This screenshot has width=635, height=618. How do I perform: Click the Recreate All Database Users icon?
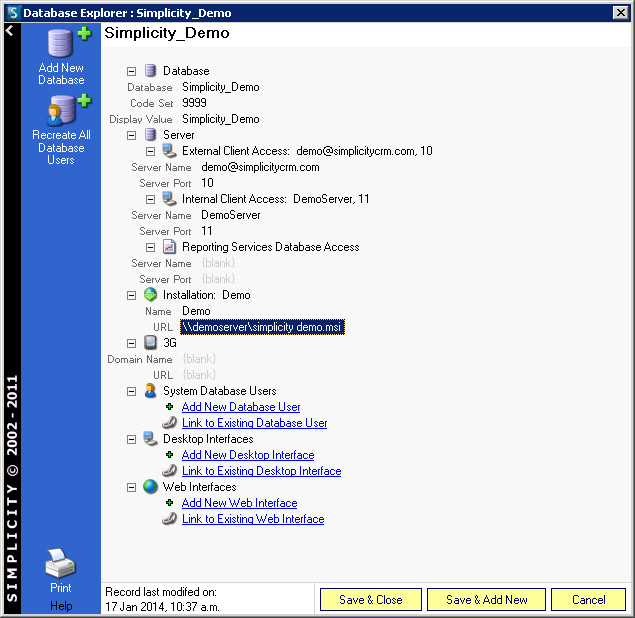pyautogui.click(x=61, y=111)
